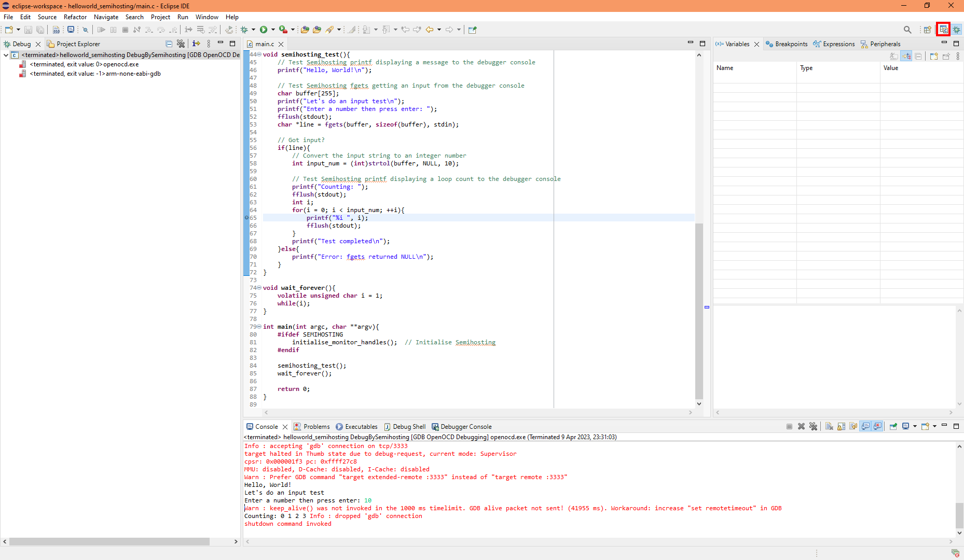
Task: Open the C/C++ perspective icon at top right
Action: click(944, 29)
